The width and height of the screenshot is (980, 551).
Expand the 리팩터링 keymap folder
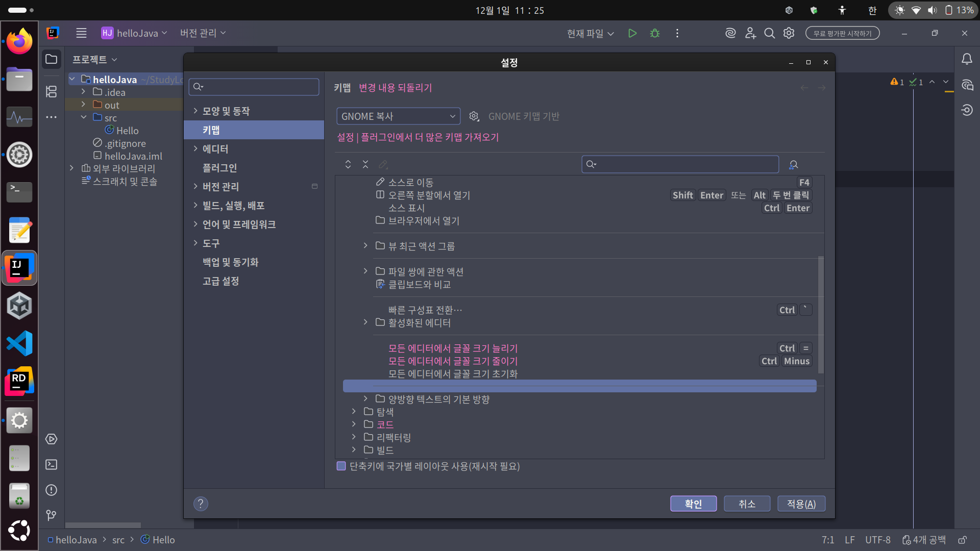(354, 437)
